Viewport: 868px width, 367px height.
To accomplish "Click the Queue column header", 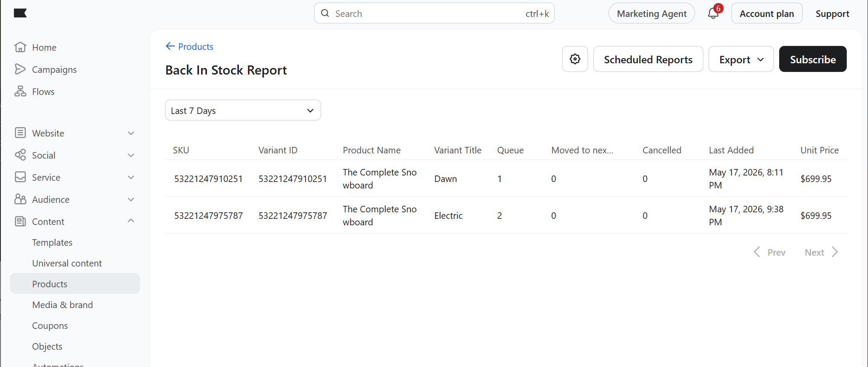I will coord(510,150).
